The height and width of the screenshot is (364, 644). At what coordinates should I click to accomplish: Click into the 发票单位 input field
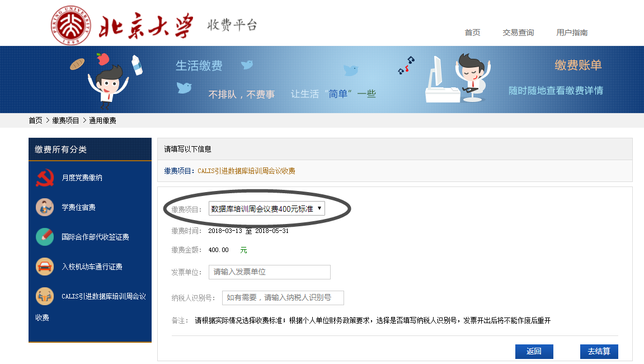point(270,272)
